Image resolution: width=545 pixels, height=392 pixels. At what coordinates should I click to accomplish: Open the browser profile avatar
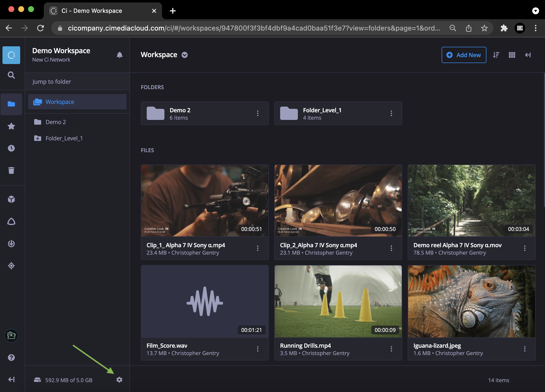(x=520, y=28)
